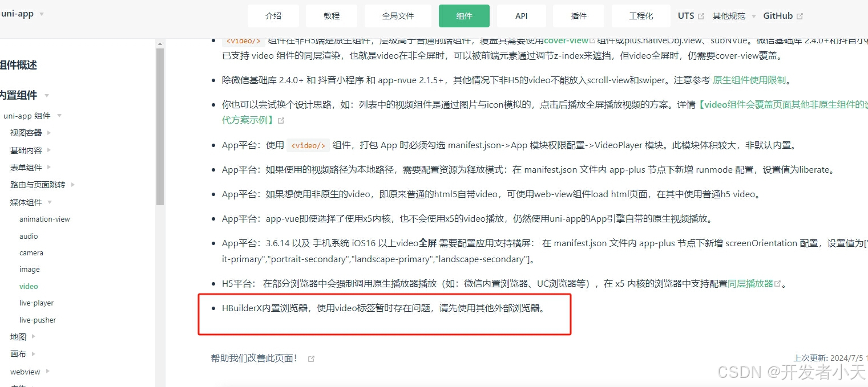Expand the 画布 tree arrow

pyautogui.click(x=34, y=354)
